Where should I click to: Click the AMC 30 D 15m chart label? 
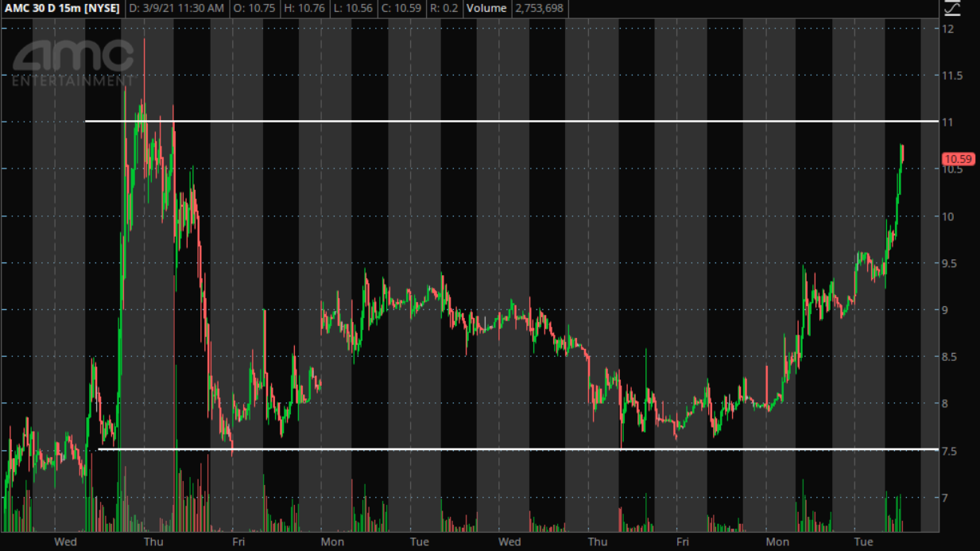[41, 8]
